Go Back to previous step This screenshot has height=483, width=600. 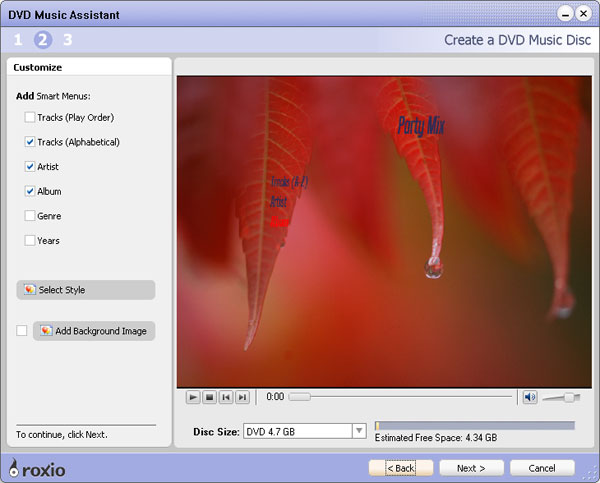(x=400, y=467)
